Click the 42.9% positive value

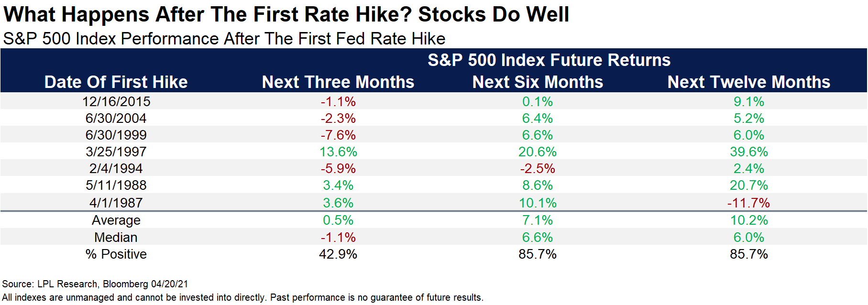[x=338, y=254]
